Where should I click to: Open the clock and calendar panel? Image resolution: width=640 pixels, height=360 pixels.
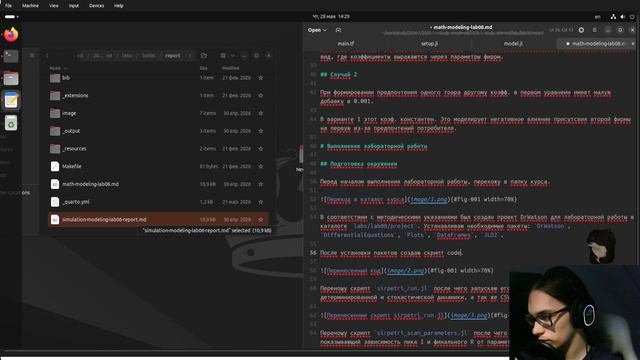coord(331,17)
